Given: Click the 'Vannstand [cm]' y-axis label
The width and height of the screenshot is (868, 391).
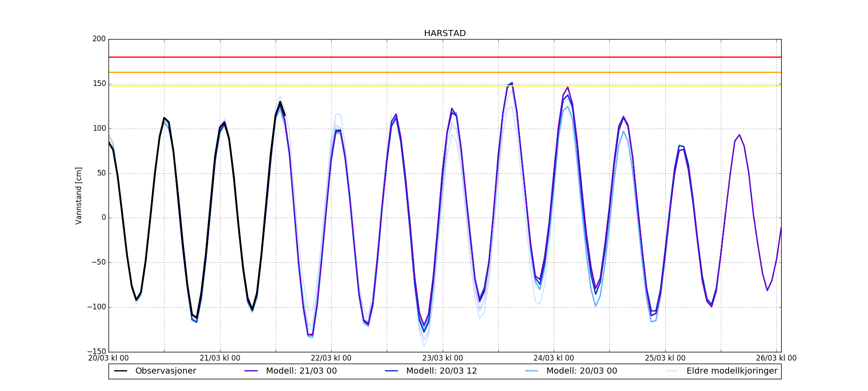Looking at the screenshot, I should click(x=79, y=195).
